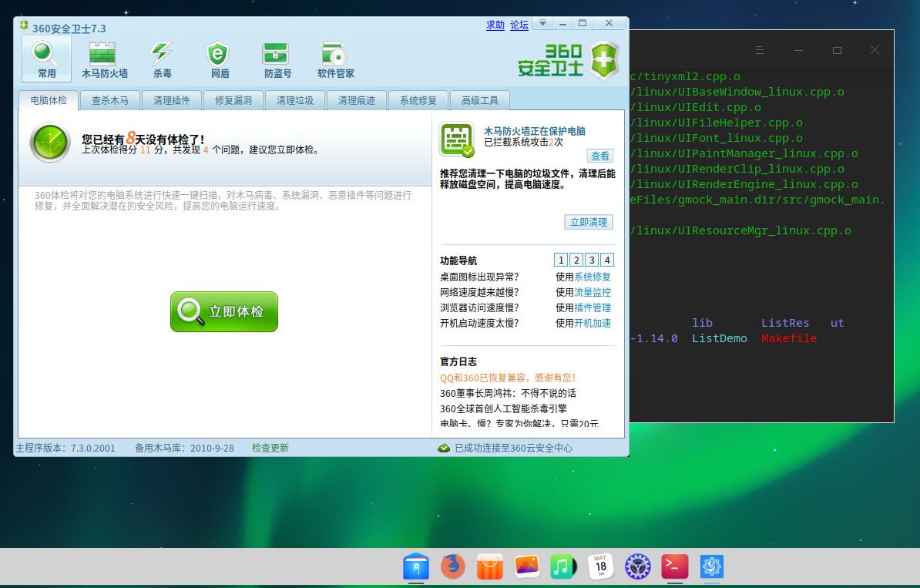Switch to the 清理插件 tab

[x=172, y=100]
